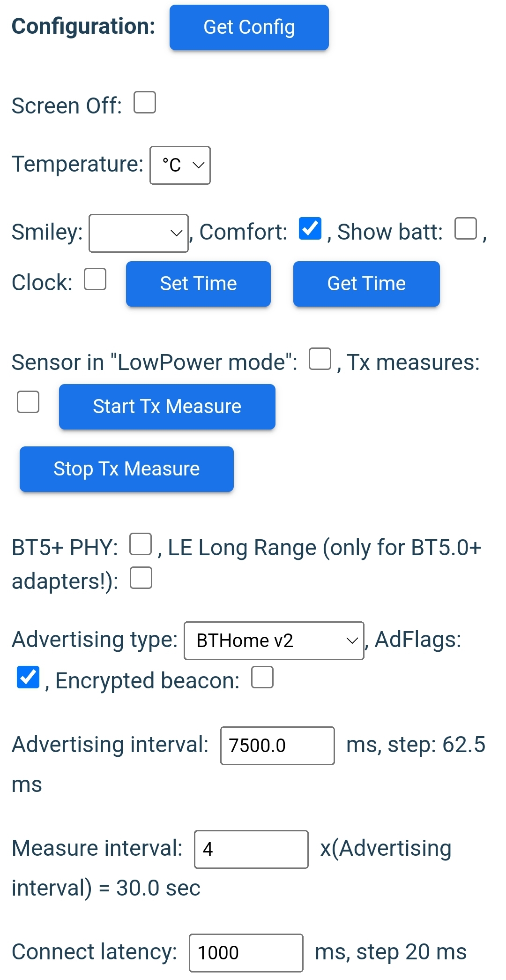This screenshot has height=980, width=506.
Task: Toggle Sensor in LowPower mode checkbox
Action: coord(320,359)
